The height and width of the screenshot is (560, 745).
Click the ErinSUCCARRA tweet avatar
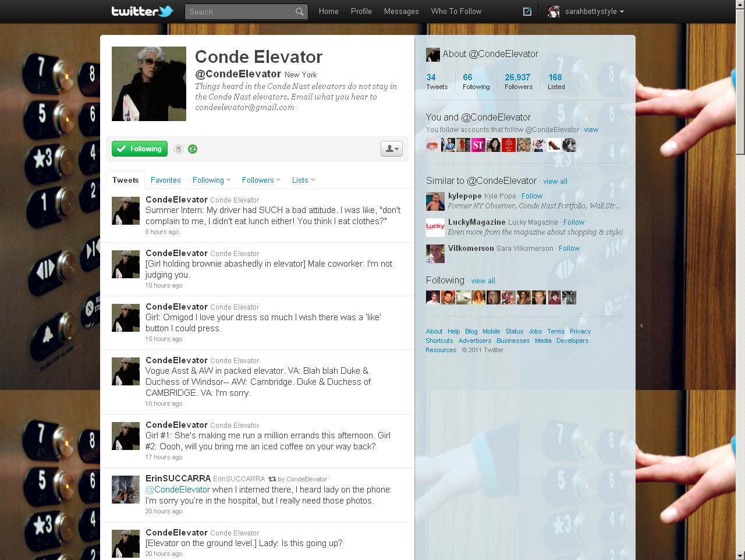coord(126,490)
